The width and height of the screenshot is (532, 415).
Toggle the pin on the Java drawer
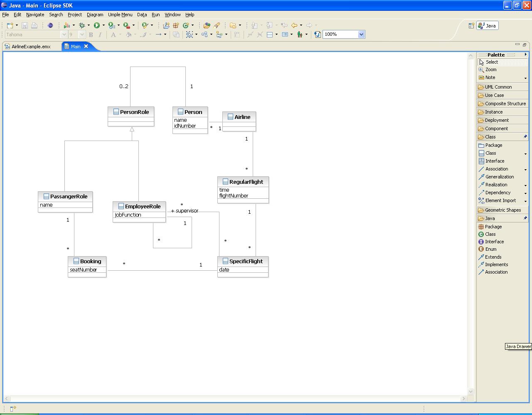pyautogui.click(x=525, y=218)
